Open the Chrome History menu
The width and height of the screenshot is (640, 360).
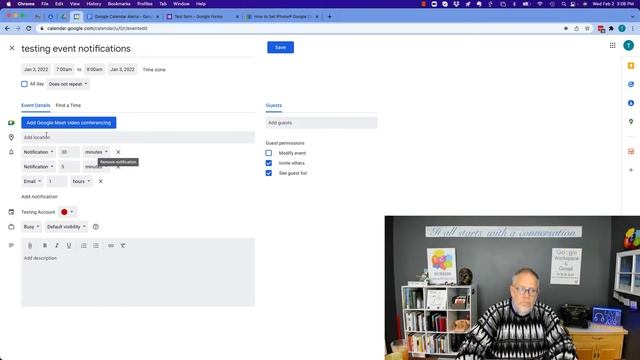coord(93,4)
